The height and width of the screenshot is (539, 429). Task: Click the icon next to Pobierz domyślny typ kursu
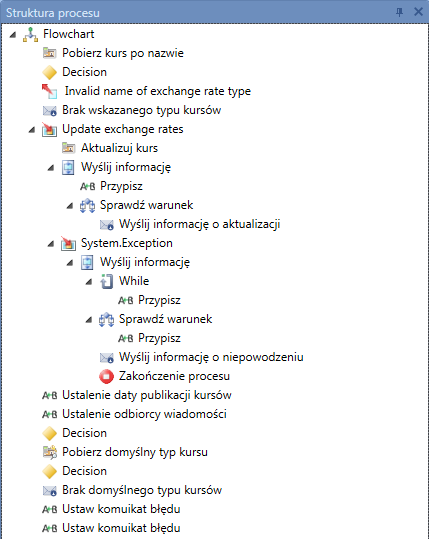50,452
